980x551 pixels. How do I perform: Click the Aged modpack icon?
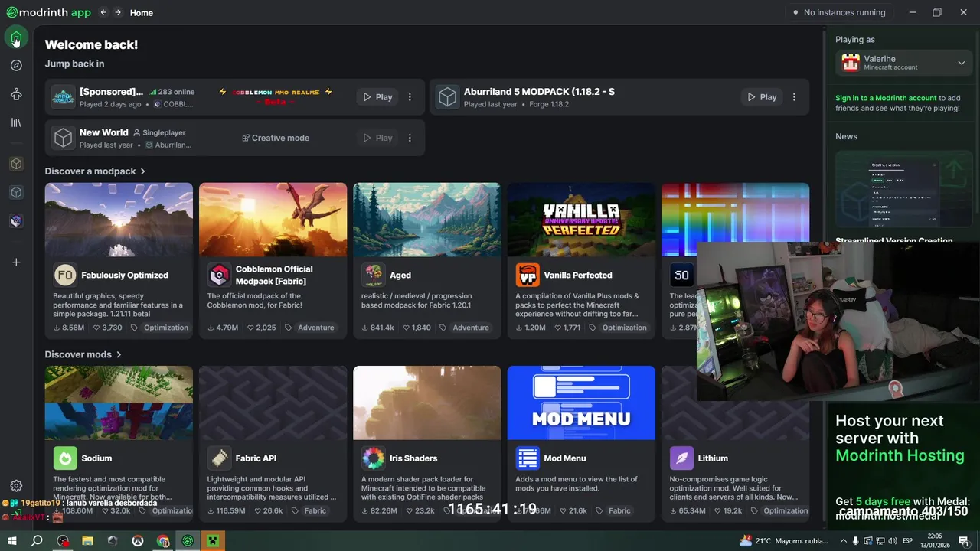click(x=374, y=275)
